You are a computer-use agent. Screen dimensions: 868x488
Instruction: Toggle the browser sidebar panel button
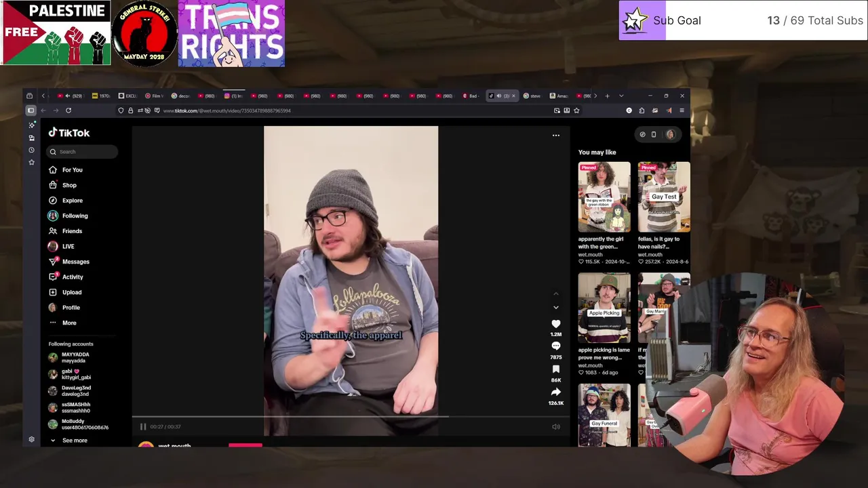click(31, 110)
